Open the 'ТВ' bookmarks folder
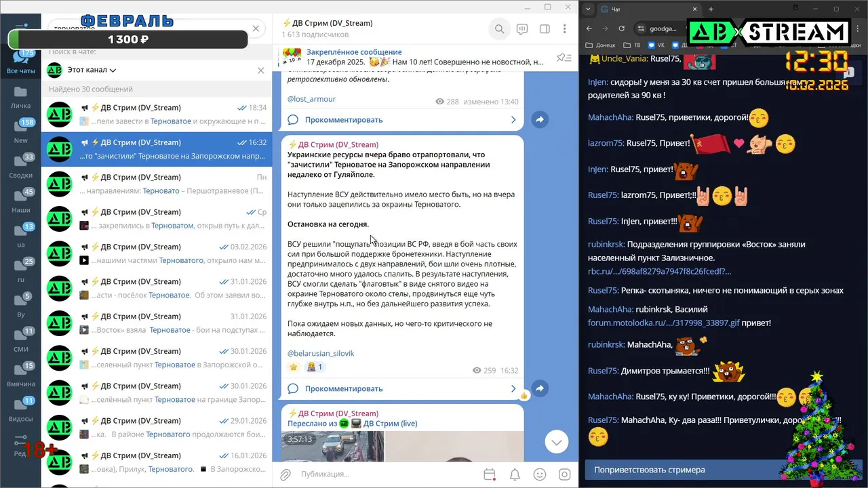Viewport: 868px width, 488px height. (631, 45)
